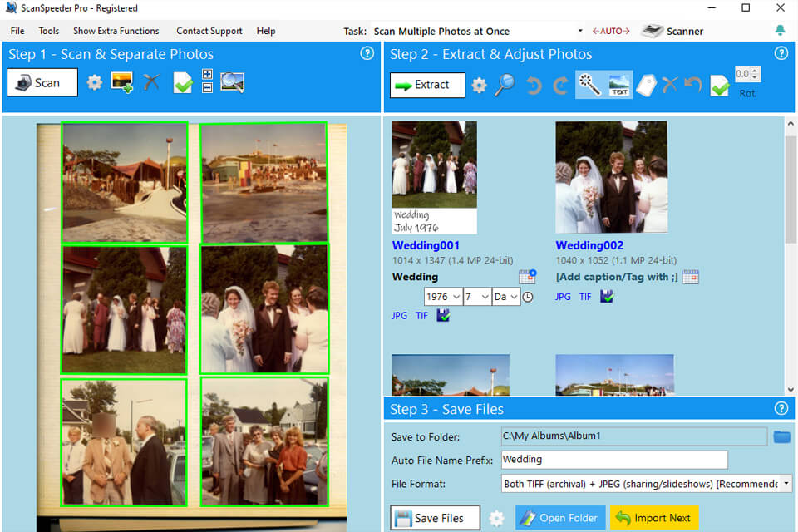This screenshot has height=532, width=798.
Task: Expand the 1976 year dropdown
Action: 443,297
